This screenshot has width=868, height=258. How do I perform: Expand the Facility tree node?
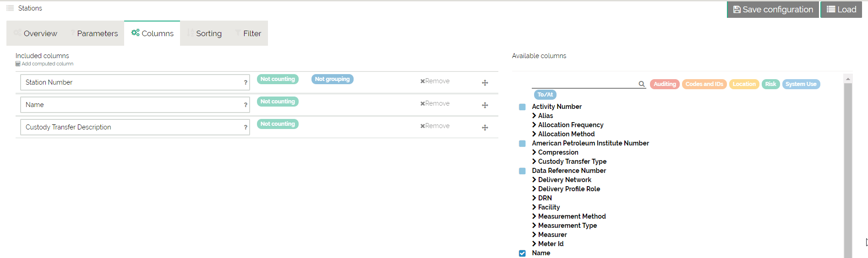click(534, 207)
